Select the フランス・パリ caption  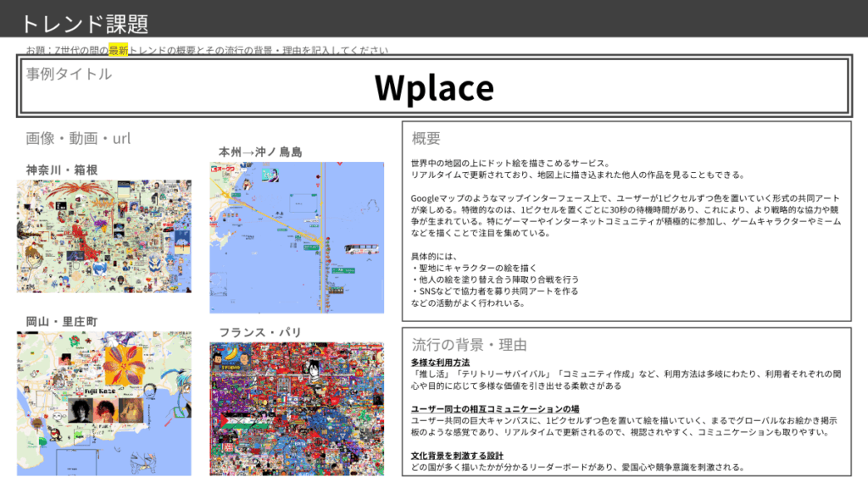tap(260, 331)
